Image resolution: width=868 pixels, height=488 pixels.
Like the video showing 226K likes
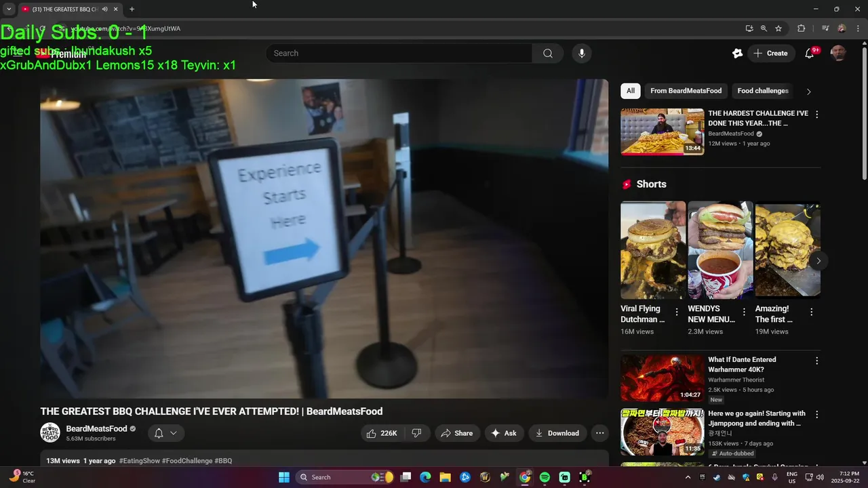382,433
